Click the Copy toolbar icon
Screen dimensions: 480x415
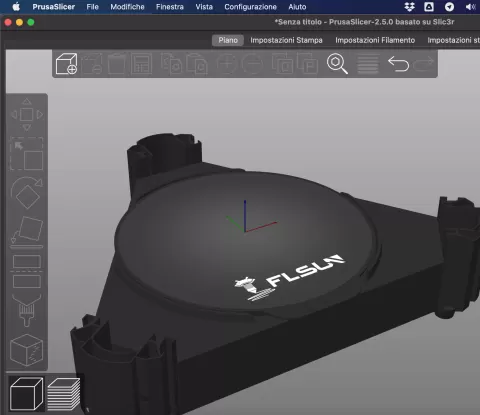click(x=171, y=63)
